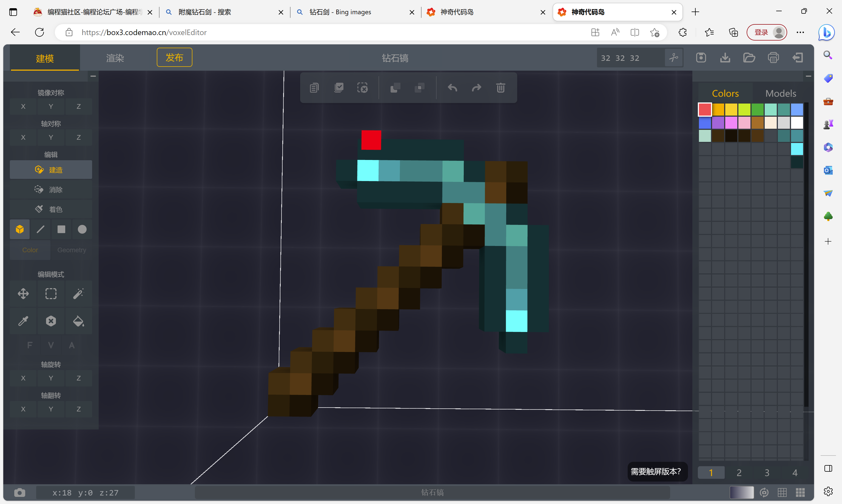Activate the rectangle selection tool
Image resolution: width=842 pixels, height=504 pixels.
click(51, 294)
